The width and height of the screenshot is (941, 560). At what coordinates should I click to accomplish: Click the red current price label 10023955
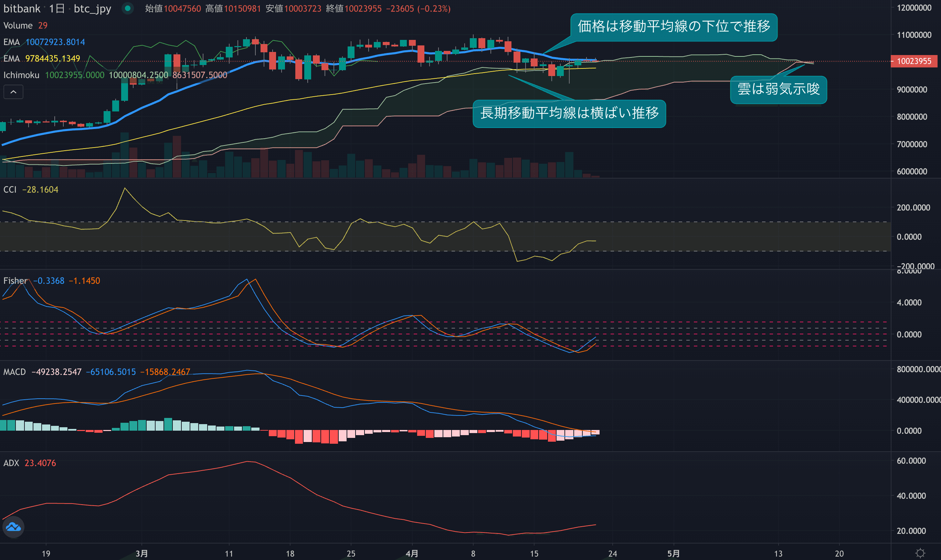(x=913, y=61)
